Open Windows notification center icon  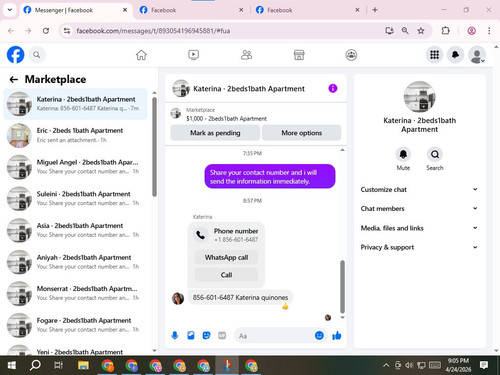coord(484,365)
